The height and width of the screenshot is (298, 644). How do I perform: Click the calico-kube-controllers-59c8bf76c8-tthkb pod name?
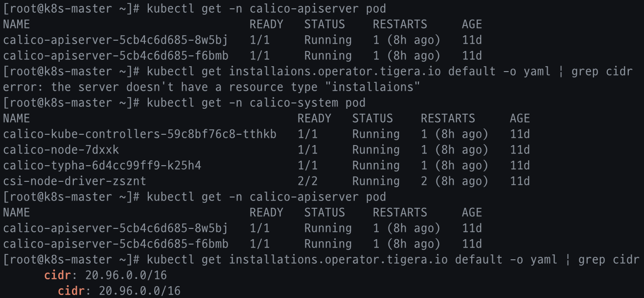139,134
